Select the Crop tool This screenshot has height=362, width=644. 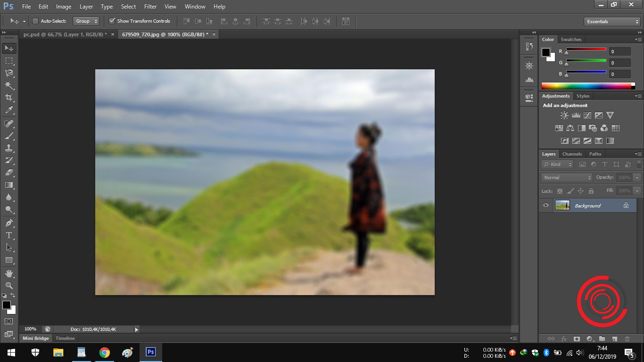[8, 97]
